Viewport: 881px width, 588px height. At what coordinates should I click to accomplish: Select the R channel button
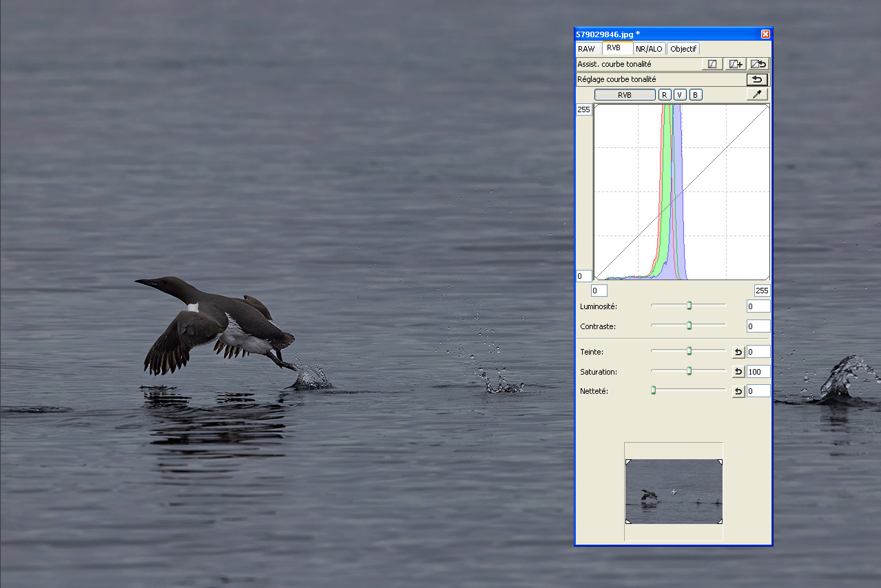coord(665,95)
